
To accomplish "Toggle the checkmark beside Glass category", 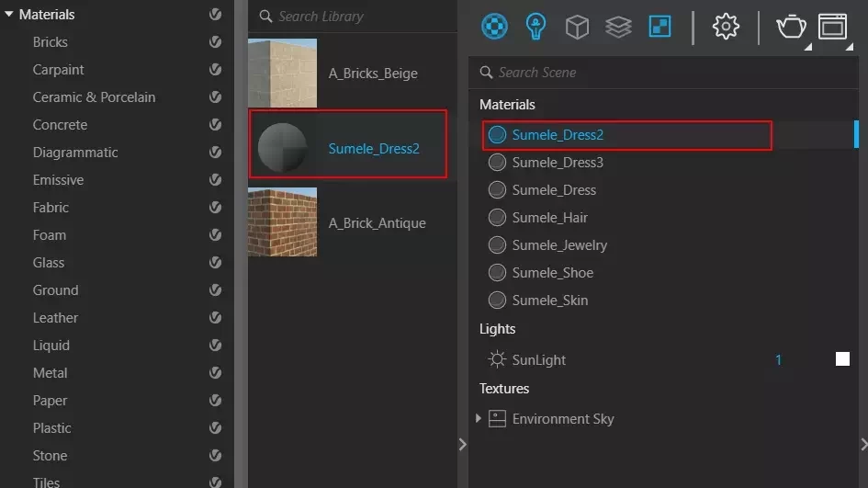I will coord(215,263).
